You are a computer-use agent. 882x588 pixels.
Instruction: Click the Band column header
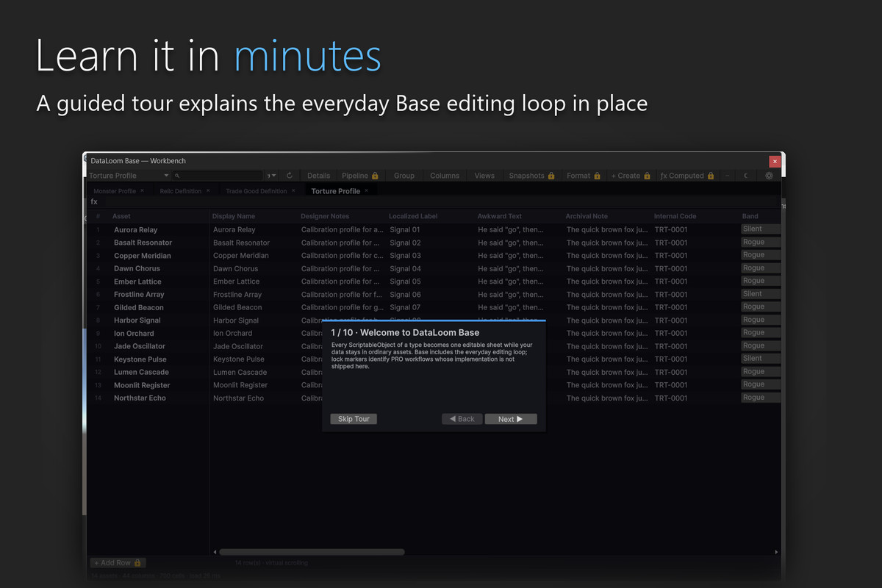(x=750, y=216)
